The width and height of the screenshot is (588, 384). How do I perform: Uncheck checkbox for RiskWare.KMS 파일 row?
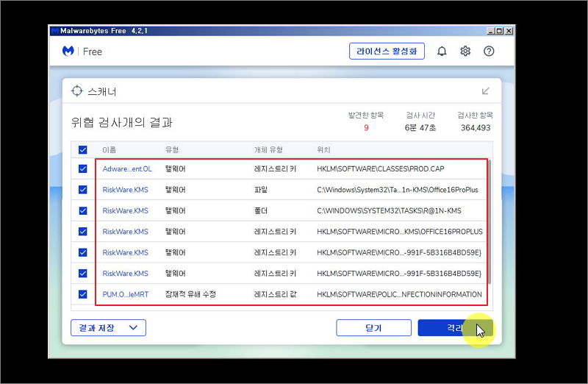(83, 190)
